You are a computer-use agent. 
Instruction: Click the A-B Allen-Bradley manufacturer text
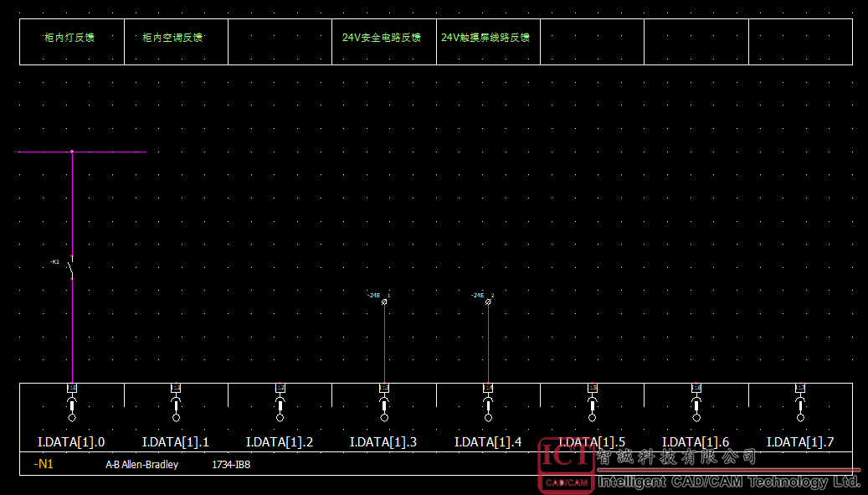[x=141, y=465]
